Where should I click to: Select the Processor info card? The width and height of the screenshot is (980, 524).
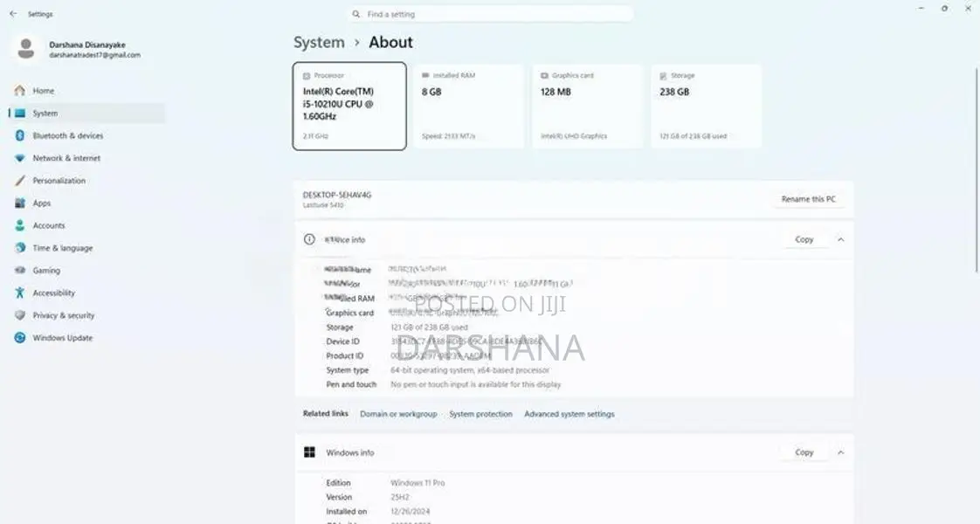click(349, 107)
